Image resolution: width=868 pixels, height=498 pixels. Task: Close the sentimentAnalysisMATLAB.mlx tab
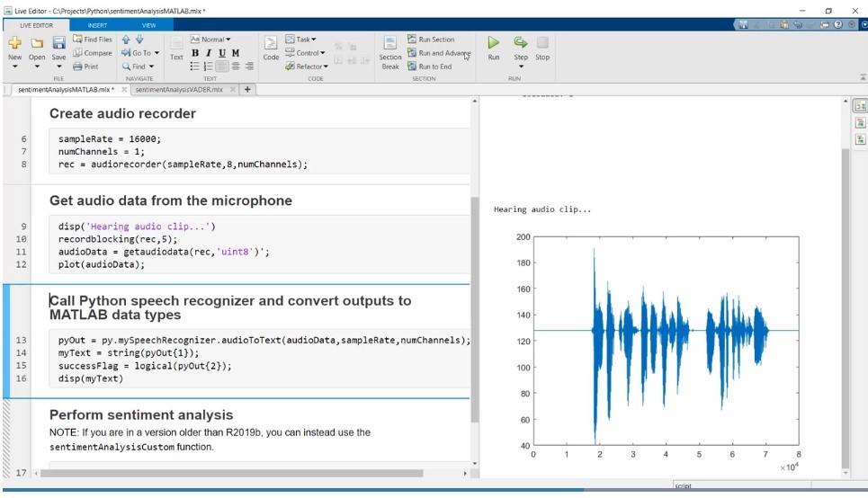tap(124, 89)
